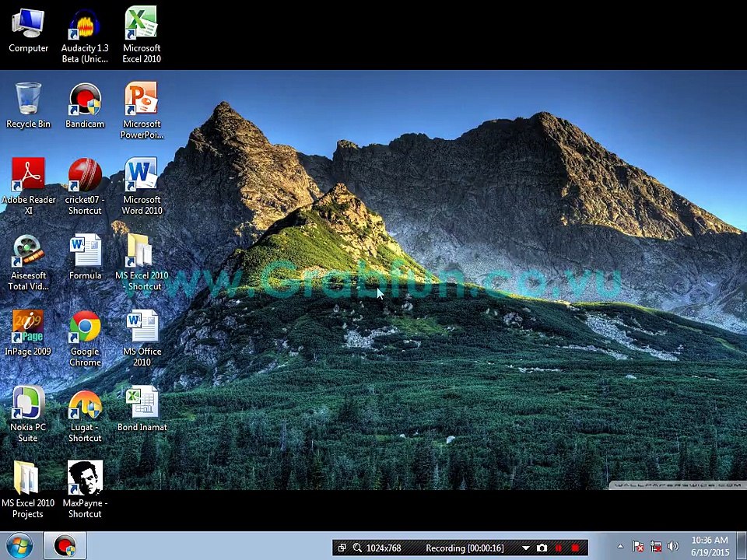This screenshot has width=747, height=560.
Task: Click the 1024x768 resolution label
Action: (384, 548)
